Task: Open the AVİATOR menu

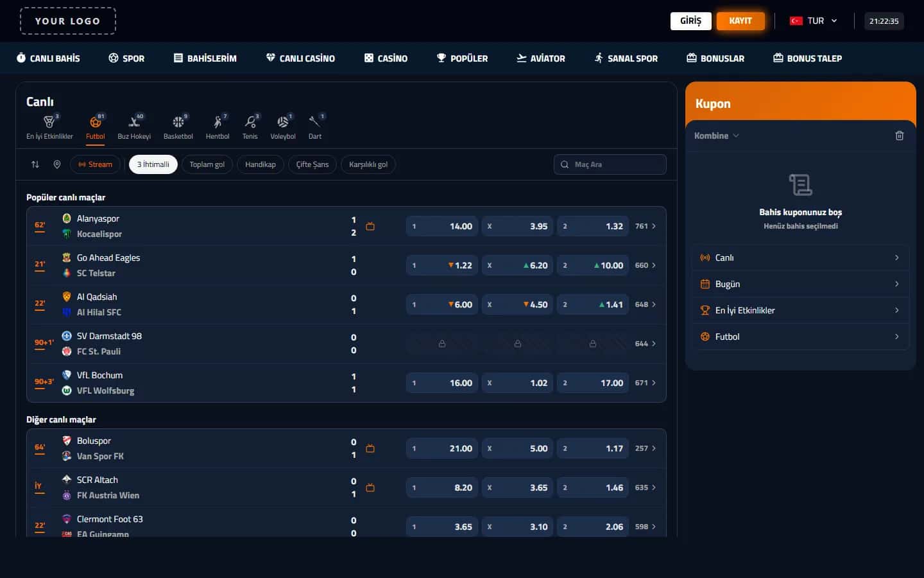Action: tap(541, 58)
